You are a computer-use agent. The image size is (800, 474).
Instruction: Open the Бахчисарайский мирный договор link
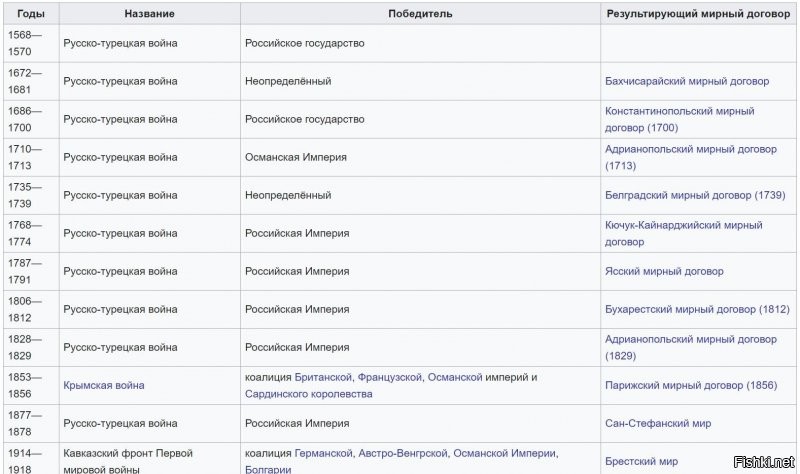tap(687, 81)
